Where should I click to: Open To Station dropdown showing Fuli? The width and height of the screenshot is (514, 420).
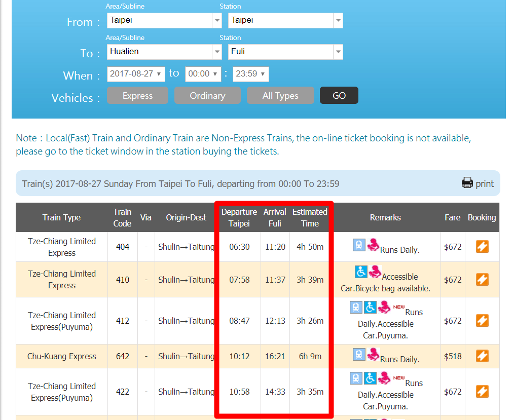coord(285,52)
